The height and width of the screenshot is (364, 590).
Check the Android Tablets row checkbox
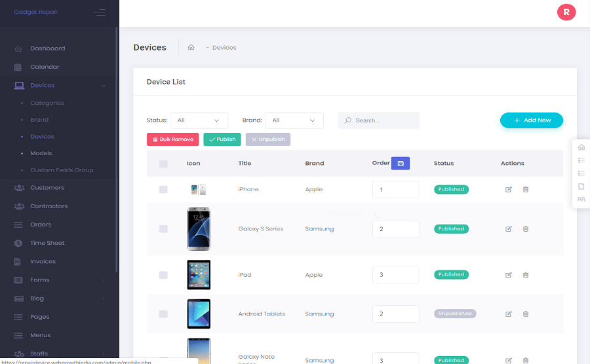point(163,314)
